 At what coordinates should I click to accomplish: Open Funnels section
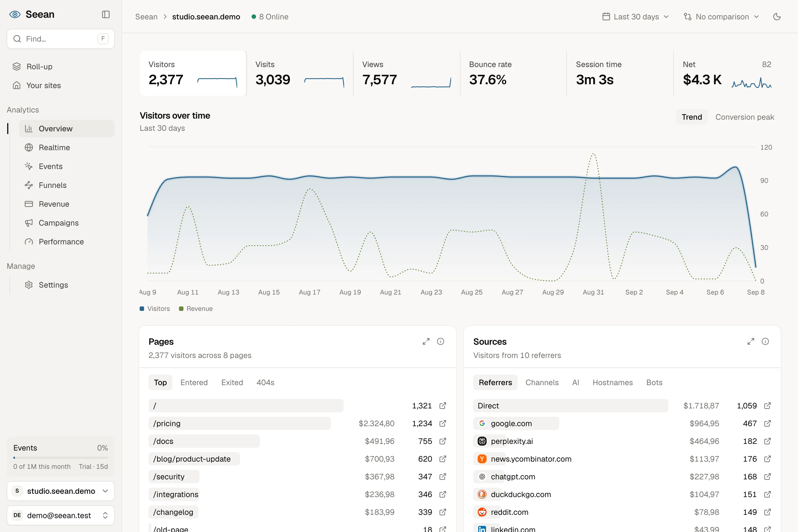click(66, 185)
